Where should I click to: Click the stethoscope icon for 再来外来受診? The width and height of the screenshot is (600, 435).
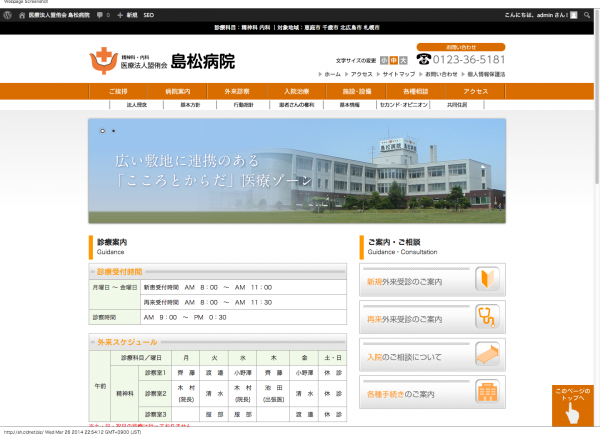point(486,317)
